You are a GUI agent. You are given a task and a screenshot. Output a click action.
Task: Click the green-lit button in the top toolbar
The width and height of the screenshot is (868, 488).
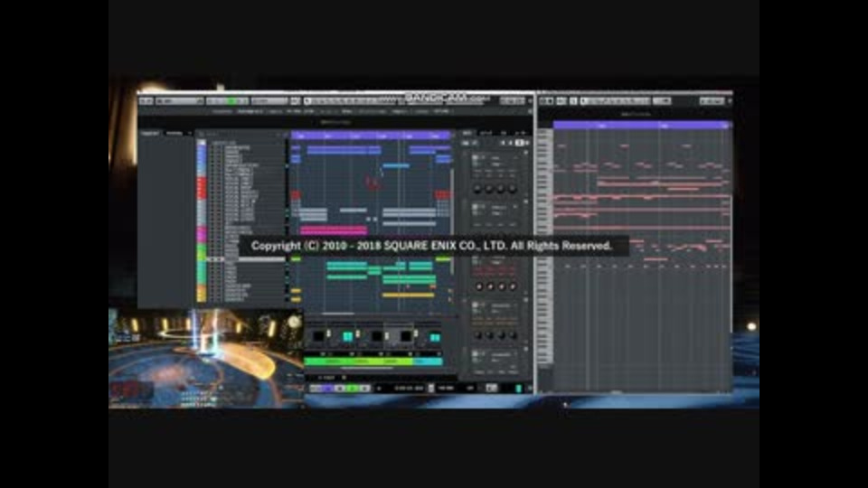232,100
